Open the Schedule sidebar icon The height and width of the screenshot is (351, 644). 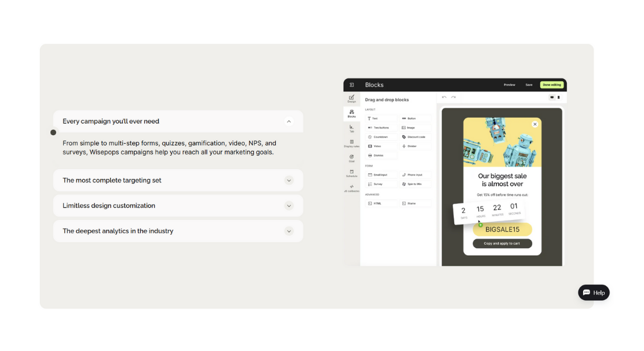351,173
